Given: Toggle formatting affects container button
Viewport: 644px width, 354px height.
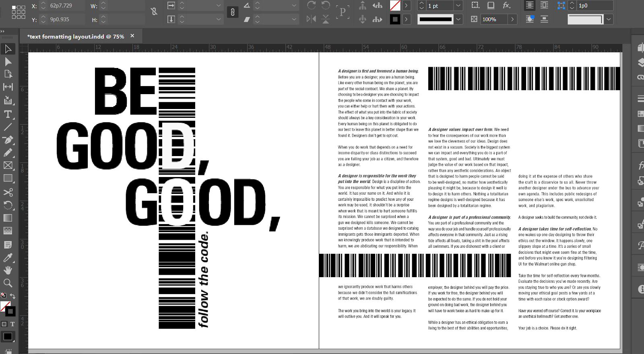Looking at the screenshot, I should [x=4, y=324].
